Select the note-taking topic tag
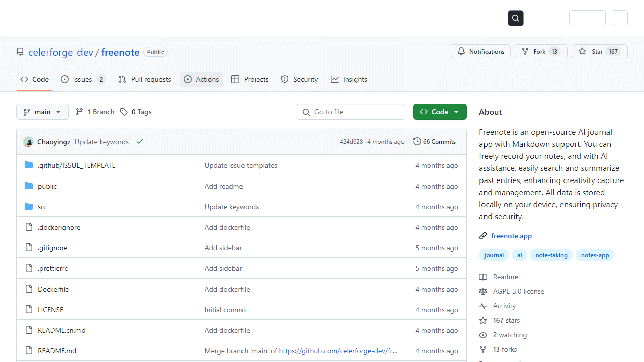 pos(551,255)
